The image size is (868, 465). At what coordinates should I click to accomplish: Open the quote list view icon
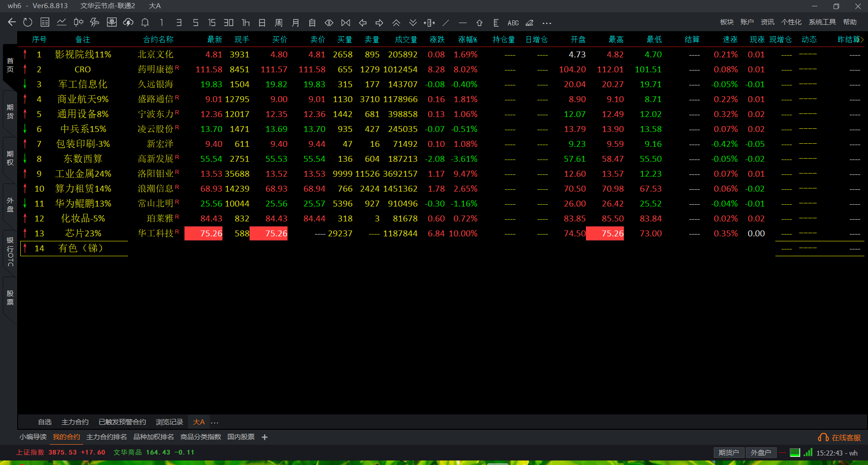(45, 22)
